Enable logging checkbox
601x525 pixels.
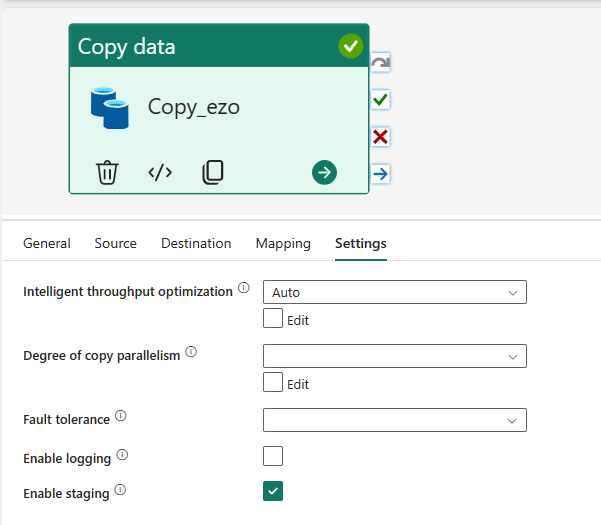[272, 456]
